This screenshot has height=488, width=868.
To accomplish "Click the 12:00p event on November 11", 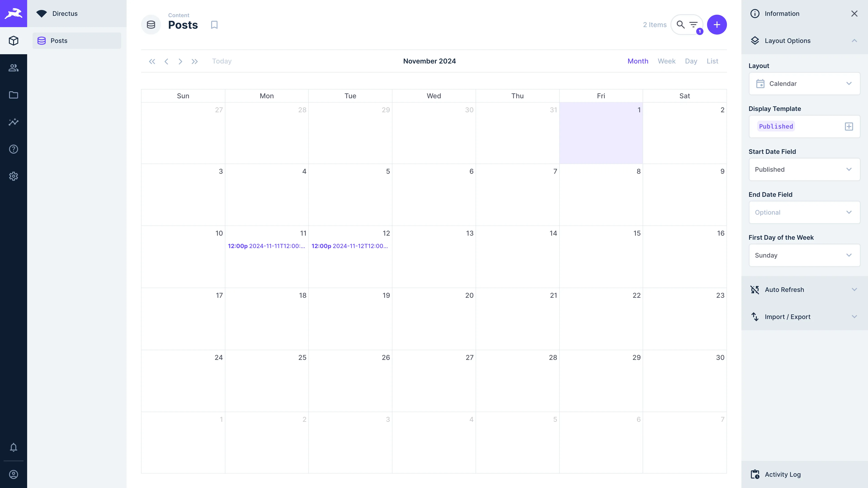I will point(266,246).
